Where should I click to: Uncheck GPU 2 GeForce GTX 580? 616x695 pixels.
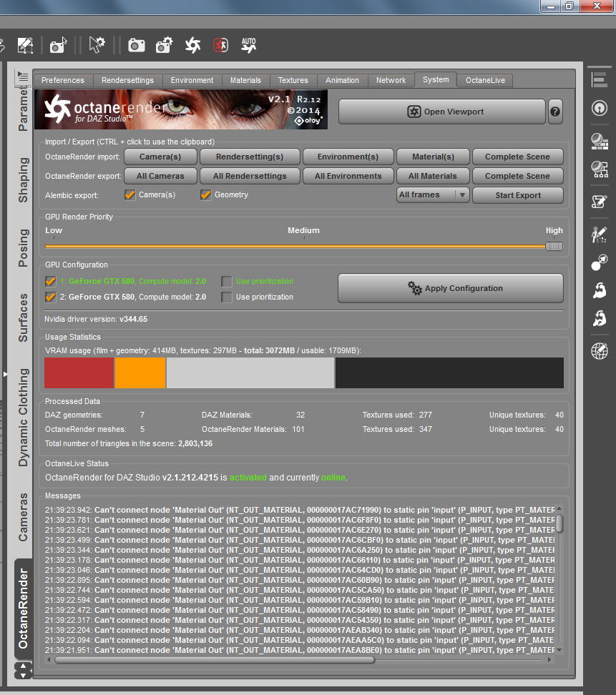[51, 297]
